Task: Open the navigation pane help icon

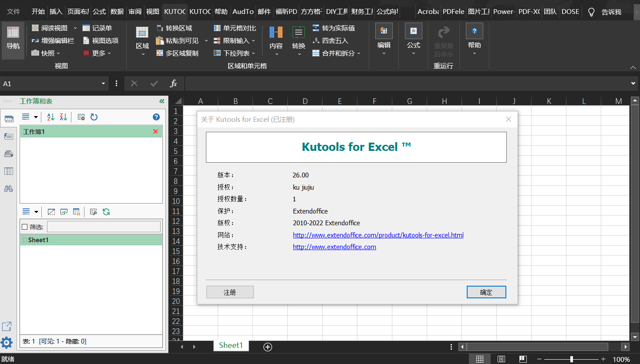Action: (x=156, y=117)
